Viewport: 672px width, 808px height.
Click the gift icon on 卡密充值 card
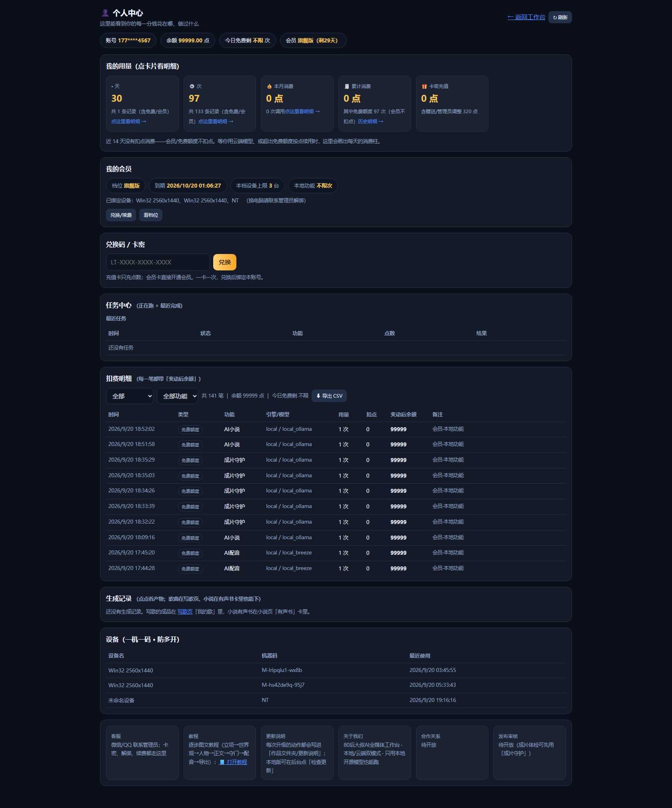pyautogui.click(x=424, y=86)
